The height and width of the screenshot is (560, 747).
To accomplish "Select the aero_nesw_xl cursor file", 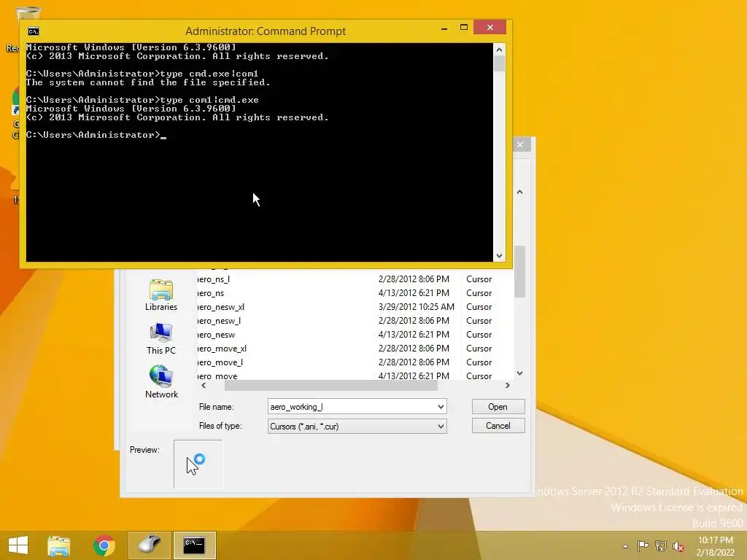I will (220, 307).
